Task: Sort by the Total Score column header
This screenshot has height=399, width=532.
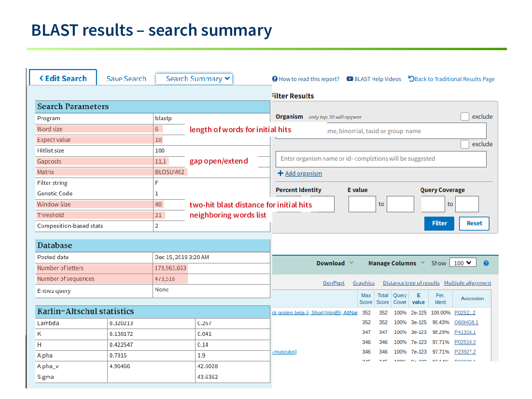Action: pos(383,299)
